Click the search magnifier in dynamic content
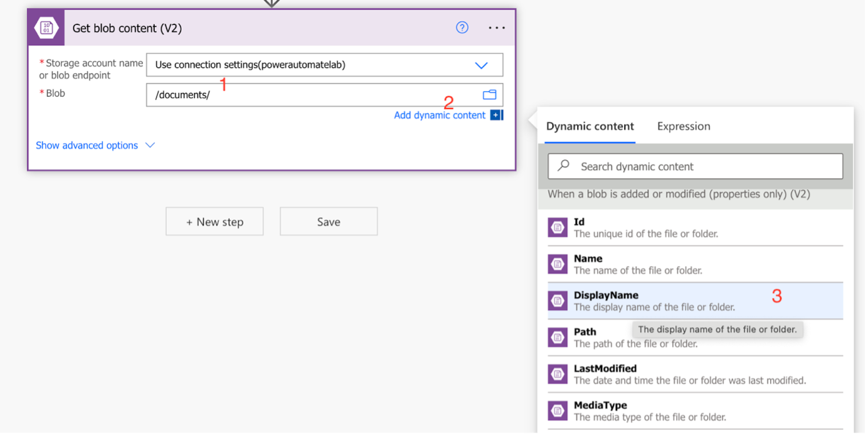This screenshot has width=868, height=435. click(563, 166)
